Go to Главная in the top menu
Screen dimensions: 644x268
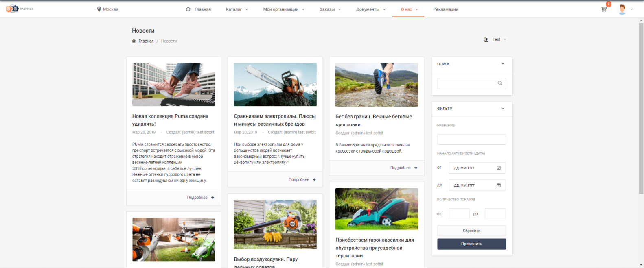tap(203, 9)
